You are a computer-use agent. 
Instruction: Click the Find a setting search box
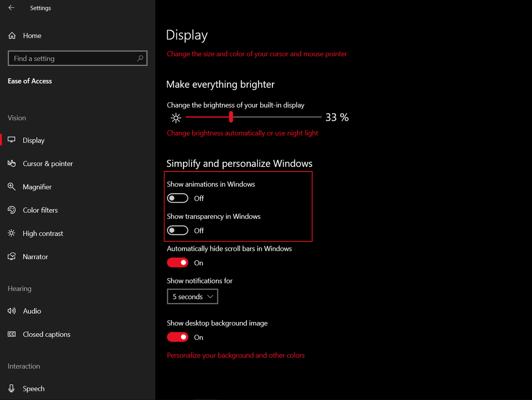click(78, 58)
